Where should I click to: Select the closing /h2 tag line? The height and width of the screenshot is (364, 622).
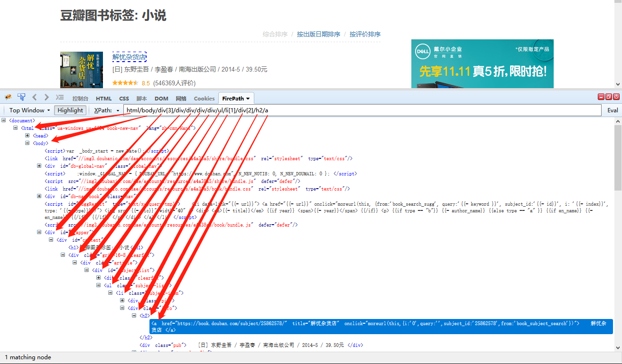(x=145, y=338)
